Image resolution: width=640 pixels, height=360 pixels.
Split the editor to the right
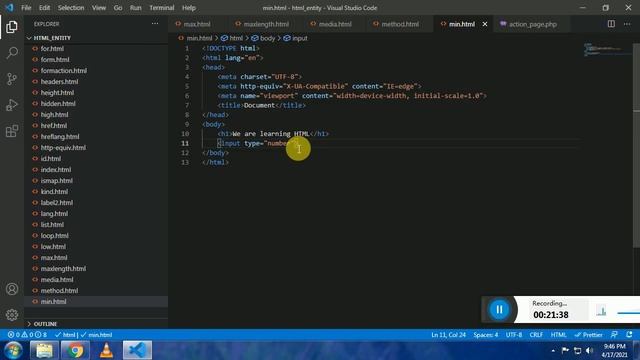[x=611, y=24]
